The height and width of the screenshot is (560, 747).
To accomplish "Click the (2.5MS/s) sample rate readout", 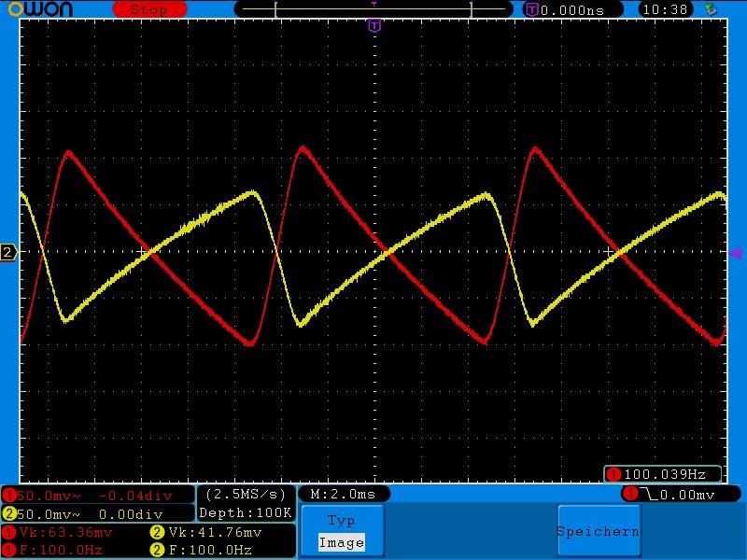I will (246, 495).
